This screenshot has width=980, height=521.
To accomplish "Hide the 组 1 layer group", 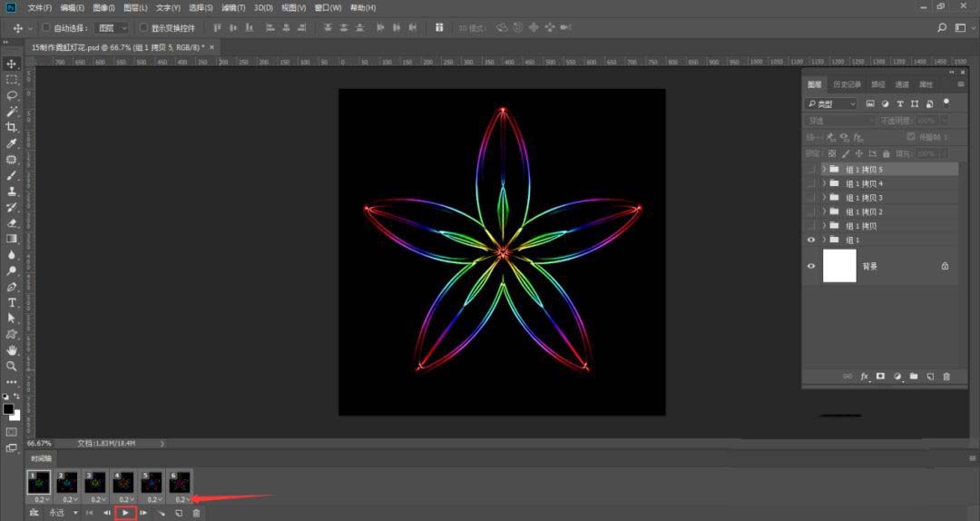I will 811,241.
